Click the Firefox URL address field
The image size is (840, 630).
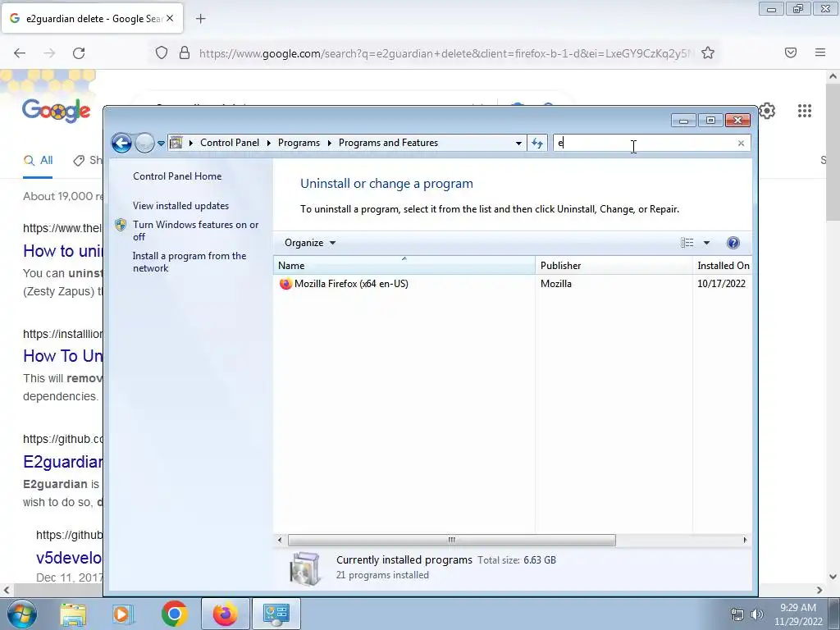point(444,53)
